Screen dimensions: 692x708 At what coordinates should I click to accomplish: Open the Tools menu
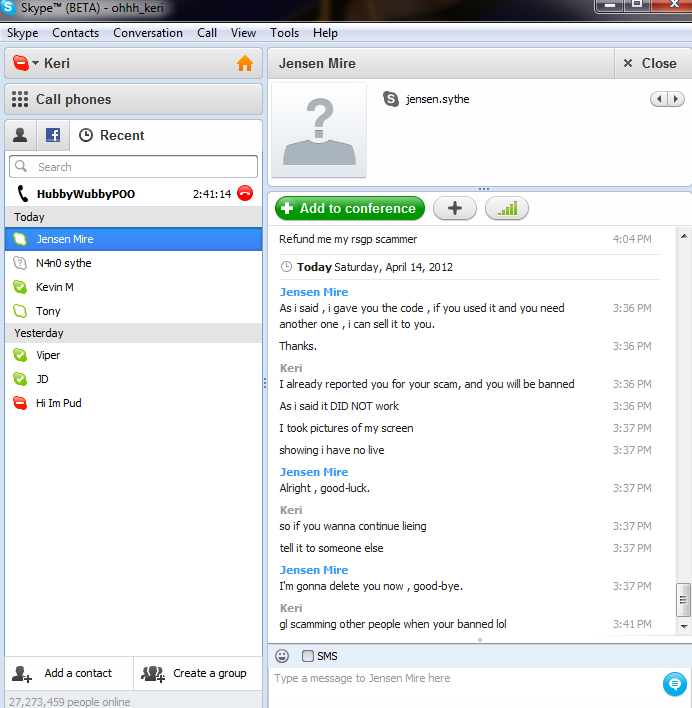(284, 33)
